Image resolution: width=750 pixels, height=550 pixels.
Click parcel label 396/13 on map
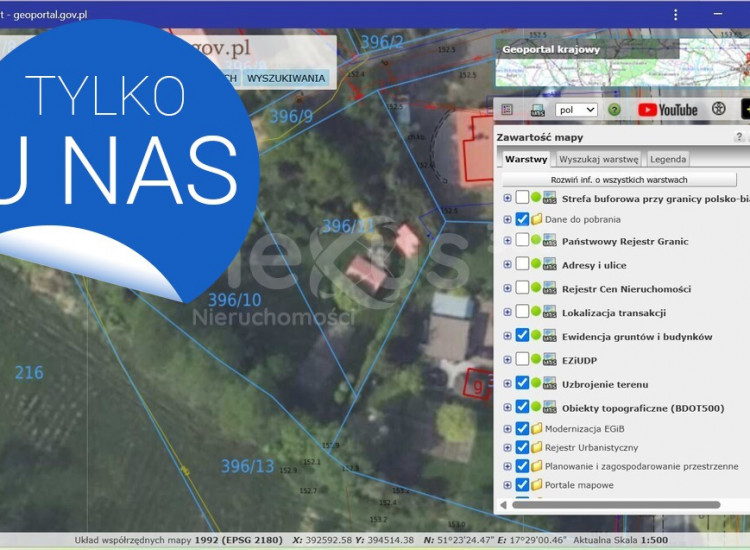click(247, 466)
